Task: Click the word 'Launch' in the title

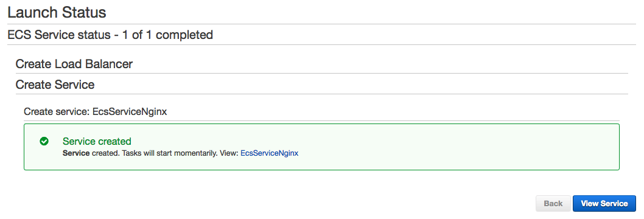Action: point(32,12)
